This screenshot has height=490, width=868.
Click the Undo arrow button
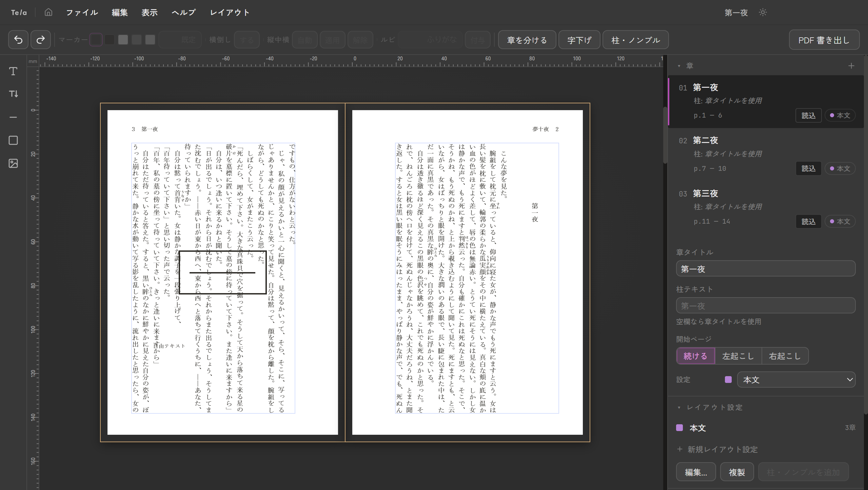(18, 40)
